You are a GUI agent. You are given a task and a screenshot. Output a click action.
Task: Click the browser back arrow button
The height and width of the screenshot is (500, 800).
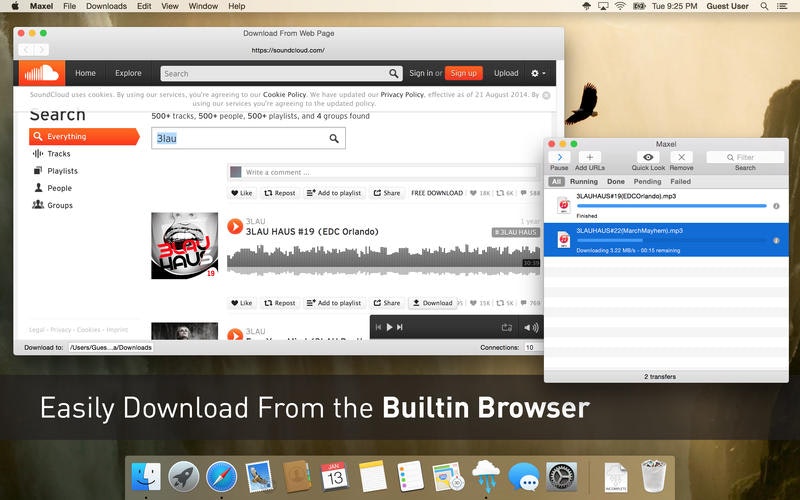(x=26, y=49)
